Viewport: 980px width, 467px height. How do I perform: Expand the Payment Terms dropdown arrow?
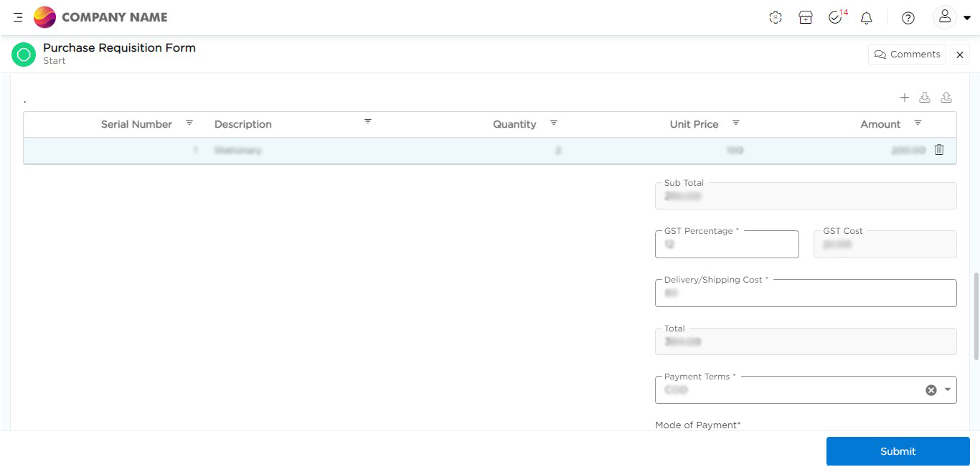click(x=947, y=390)
